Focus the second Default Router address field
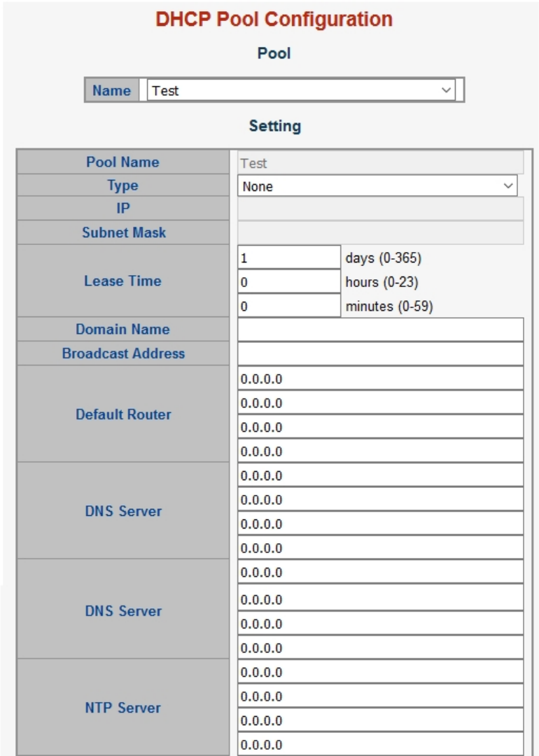This screenshot has width=539, height=756. tap(380, 403)
